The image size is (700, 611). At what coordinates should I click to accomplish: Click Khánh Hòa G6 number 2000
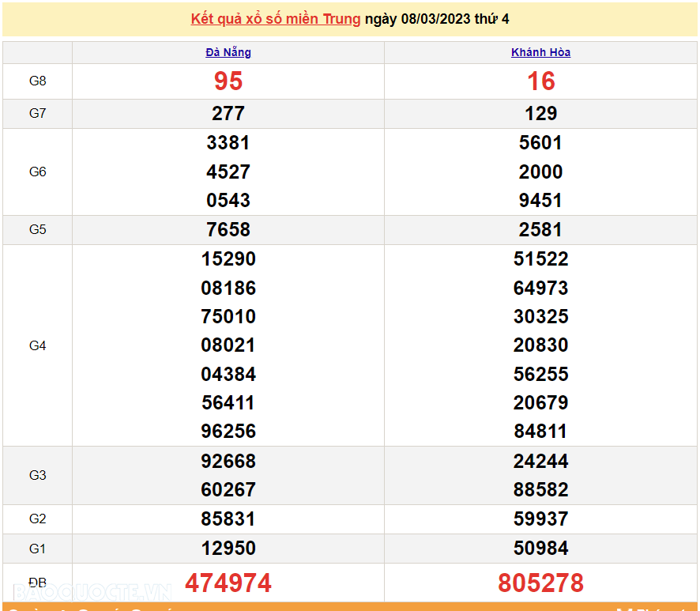[541, 172]
